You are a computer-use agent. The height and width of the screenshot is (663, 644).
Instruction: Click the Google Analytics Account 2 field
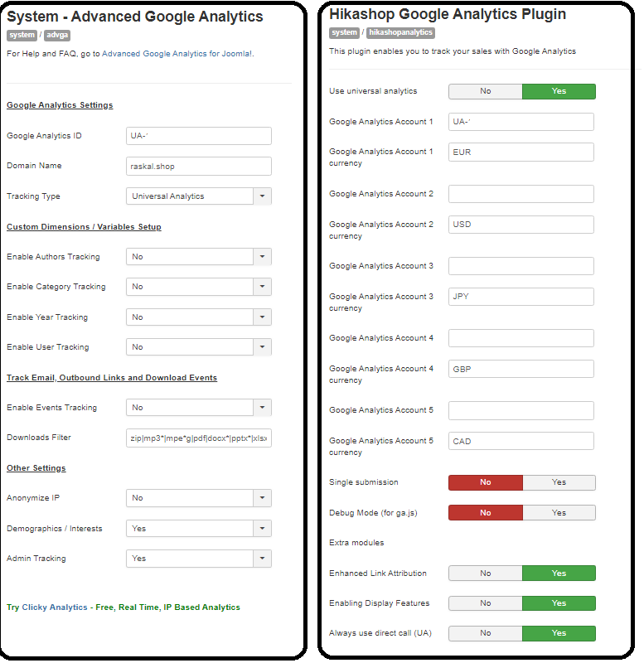521,194
